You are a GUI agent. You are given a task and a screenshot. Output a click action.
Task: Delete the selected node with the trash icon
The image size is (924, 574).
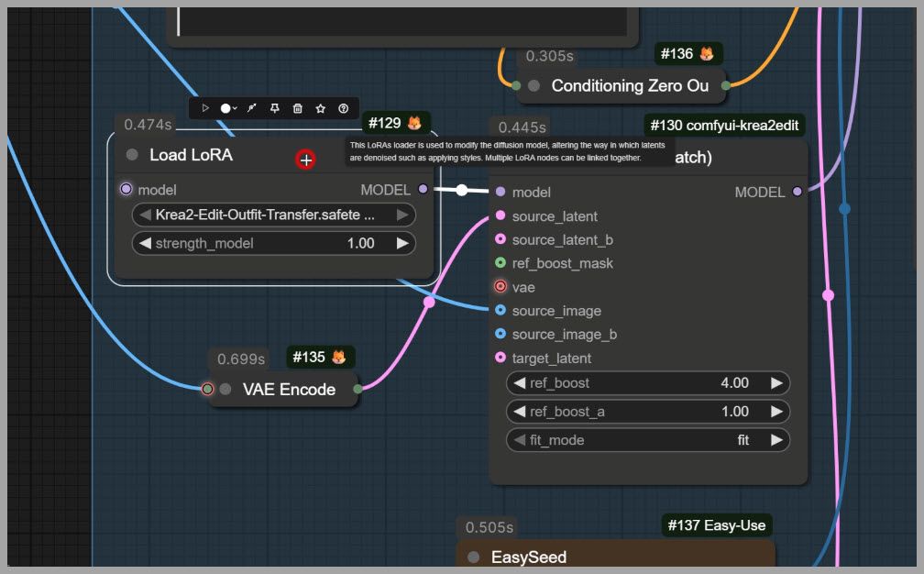[x=298, y=108]
